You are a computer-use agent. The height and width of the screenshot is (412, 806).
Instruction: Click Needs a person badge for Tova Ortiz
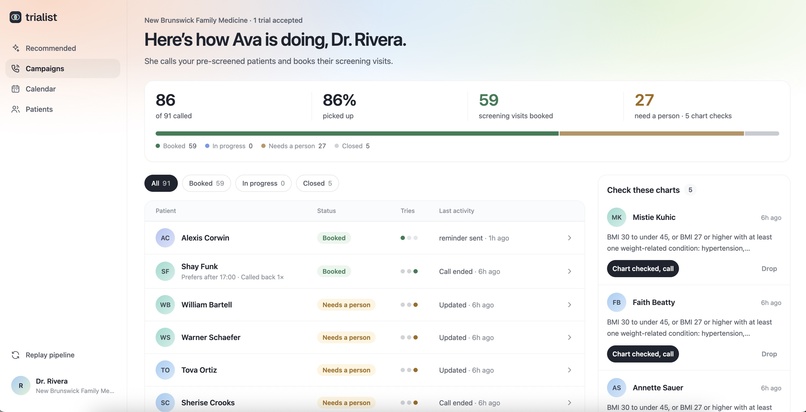[346, 370]
